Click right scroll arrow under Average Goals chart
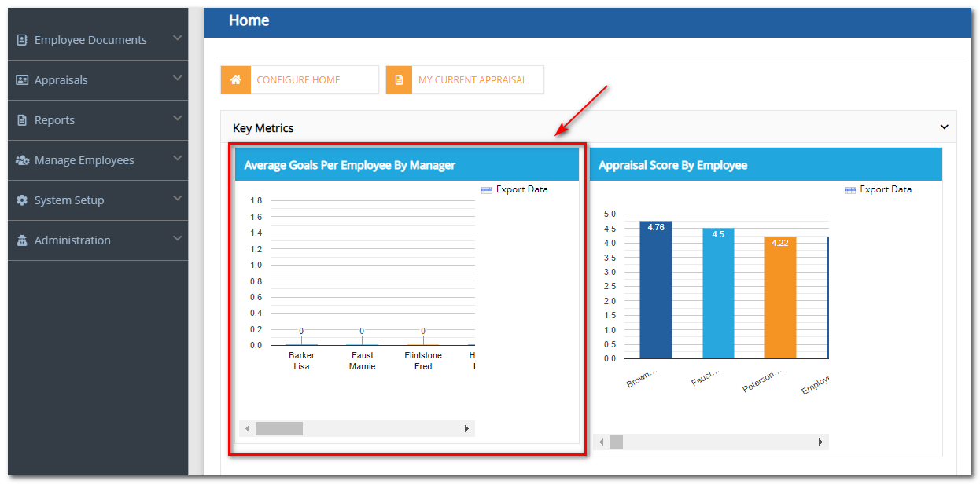Viewport: 980px width, 484px height. 466,428
